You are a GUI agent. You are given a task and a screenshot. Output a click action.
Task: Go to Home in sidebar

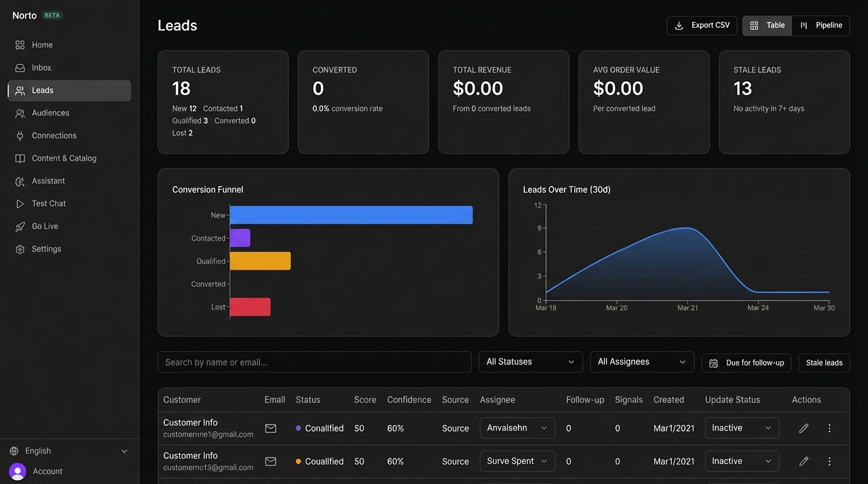point(69,45)
